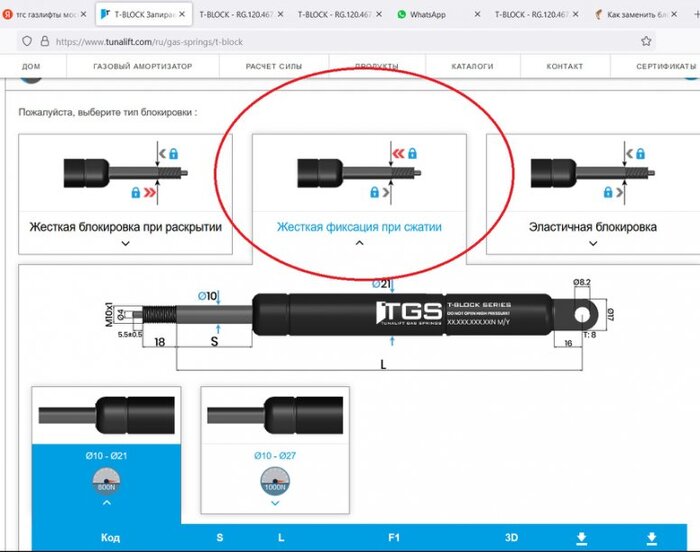The width and height of the screenshot is (700, 552).
Task: Click the 1000N force gauge icon
Action: tap(275, 481)
